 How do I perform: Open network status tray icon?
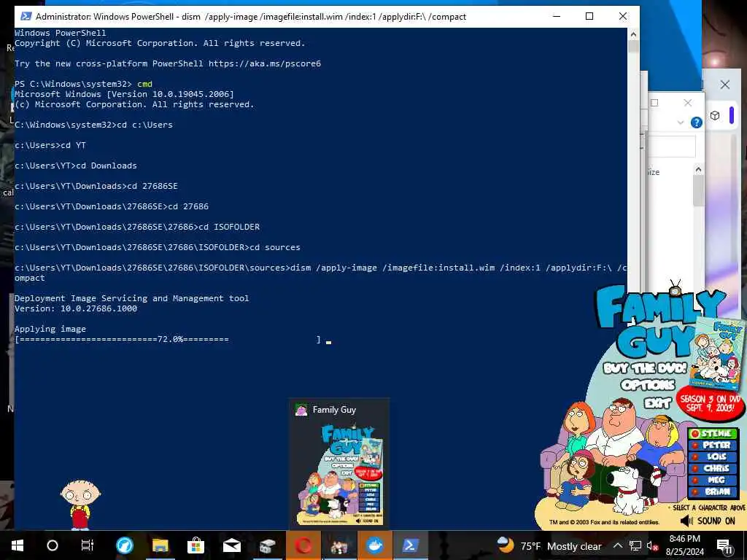(635, 545)
